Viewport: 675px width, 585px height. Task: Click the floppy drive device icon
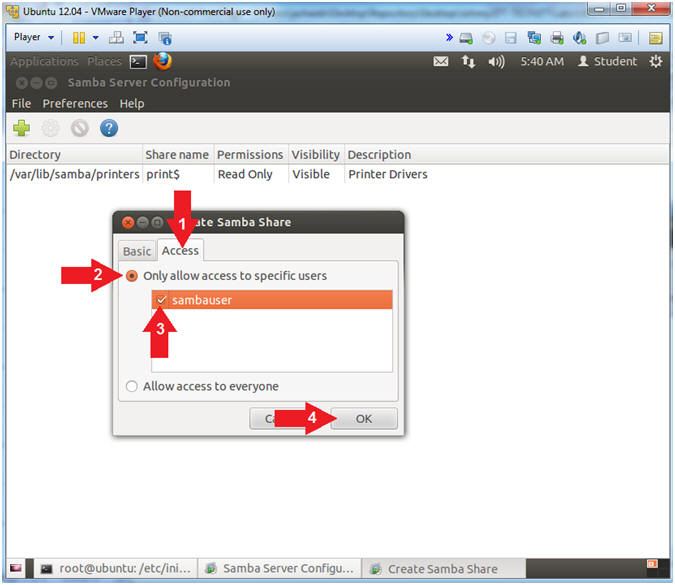click(511, 38)
